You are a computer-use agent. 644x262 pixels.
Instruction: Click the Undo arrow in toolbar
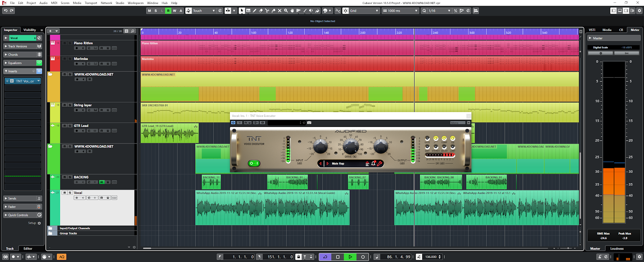point(5,10)
